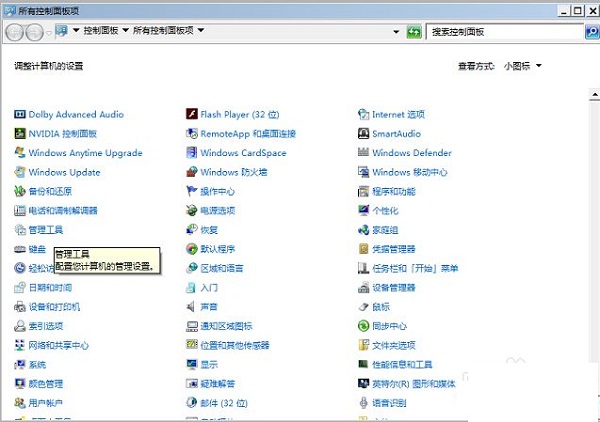
Task: Open the 声音 speaker icon
Action: click(x=191, y=306)
